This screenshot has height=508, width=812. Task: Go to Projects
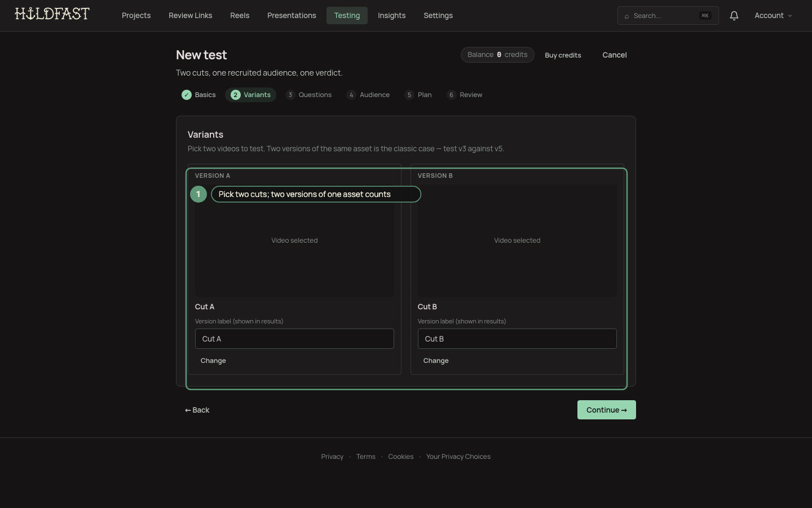pyautogui.click(x=136, y=16)
